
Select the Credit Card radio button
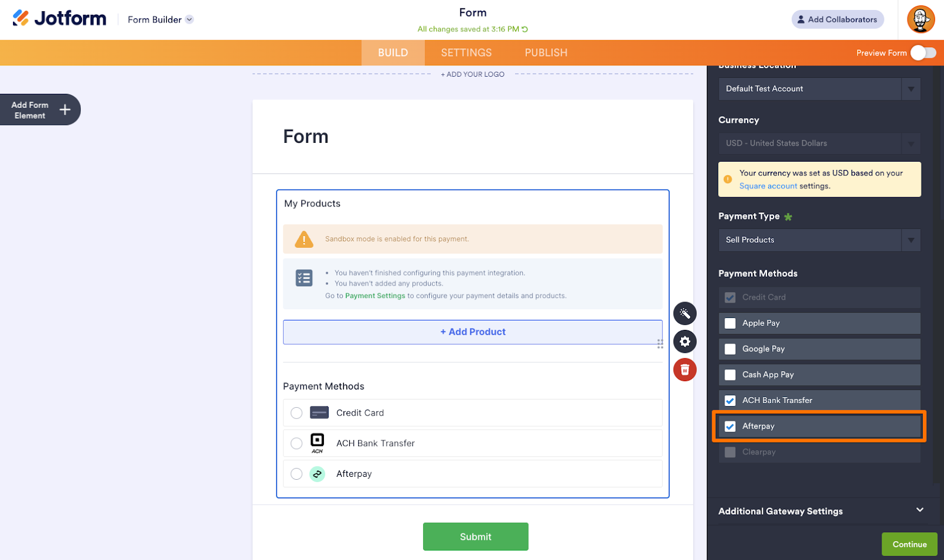tap(297, 413)
